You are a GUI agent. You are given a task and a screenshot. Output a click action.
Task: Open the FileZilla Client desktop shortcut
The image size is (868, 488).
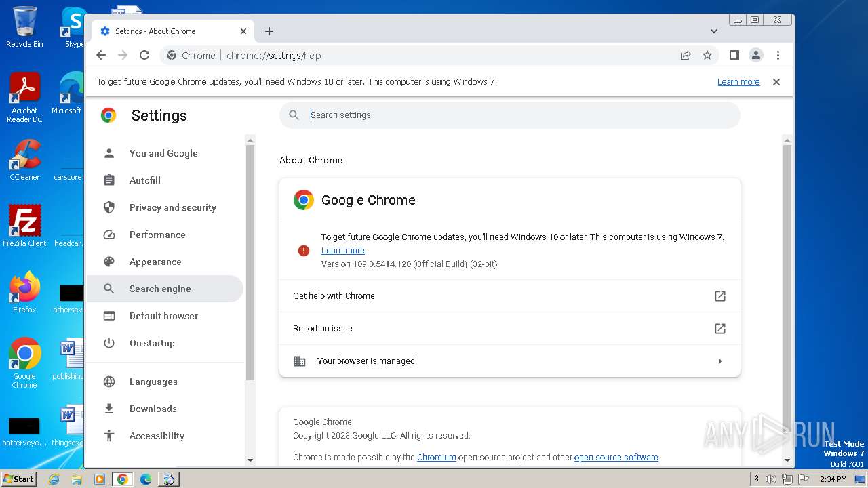[24, 226]
